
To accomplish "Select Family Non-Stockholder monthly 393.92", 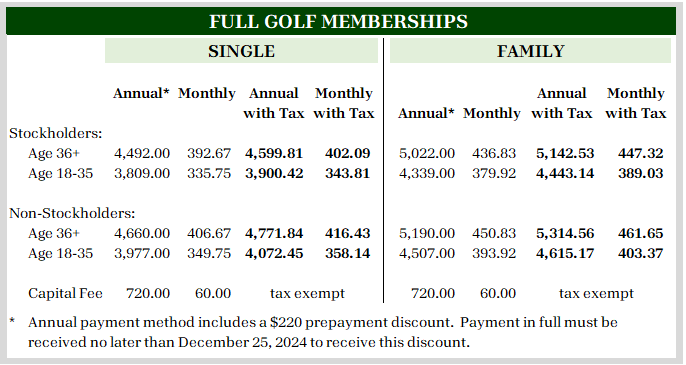I will 494,253.
